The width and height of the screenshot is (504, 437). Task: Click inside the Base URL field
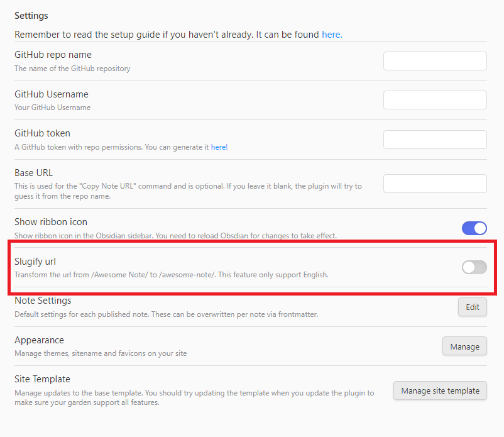435,183
